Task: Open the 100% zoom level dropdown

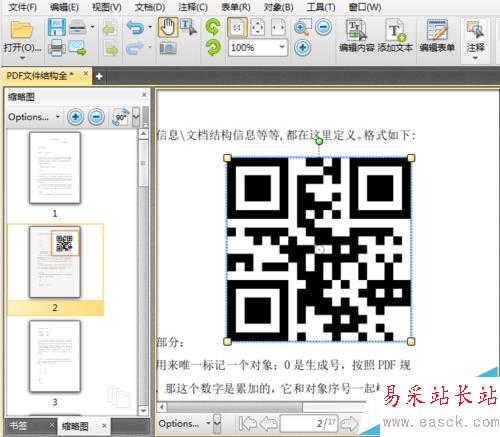Action: pyautogui.click(x=282, y=47)
